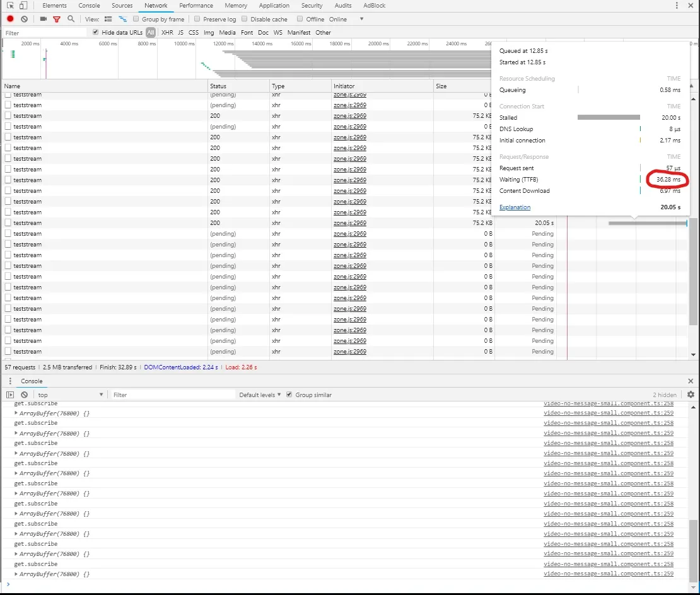Sort by the Size column header

pos(462,86)
